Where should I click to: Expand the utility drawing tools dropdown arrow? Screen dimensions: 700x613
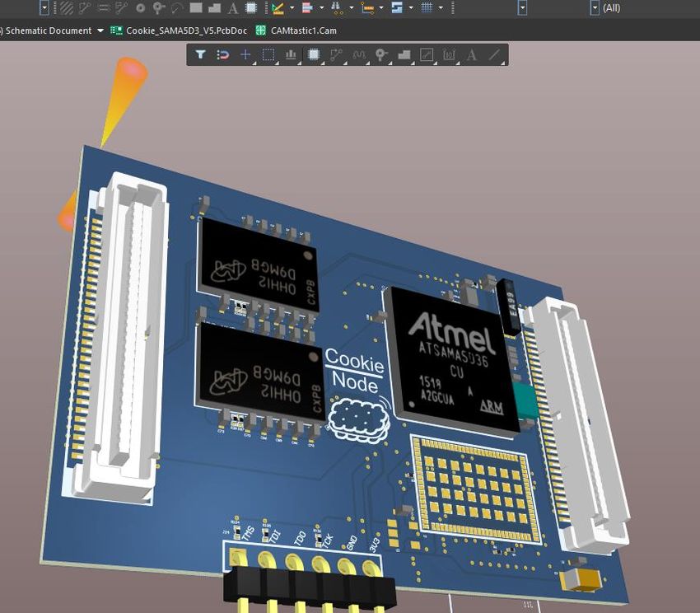pyautogui.click(x=292, y=7)
